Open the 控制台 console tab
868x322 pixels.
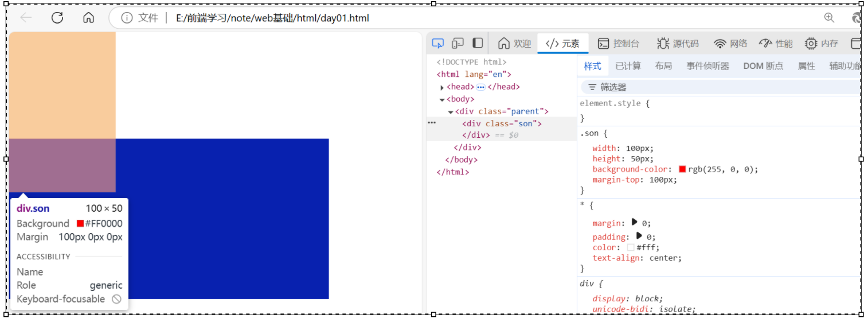point(619,44)
